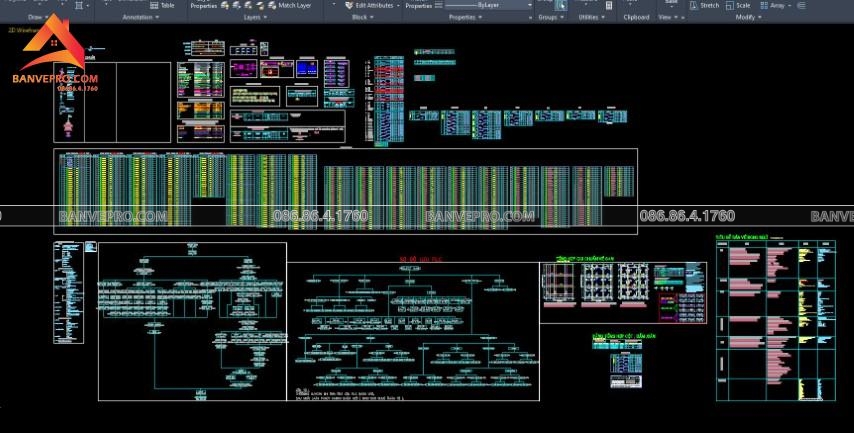
Task: Expand the Utilities panel
Action: tap(591, 17)
